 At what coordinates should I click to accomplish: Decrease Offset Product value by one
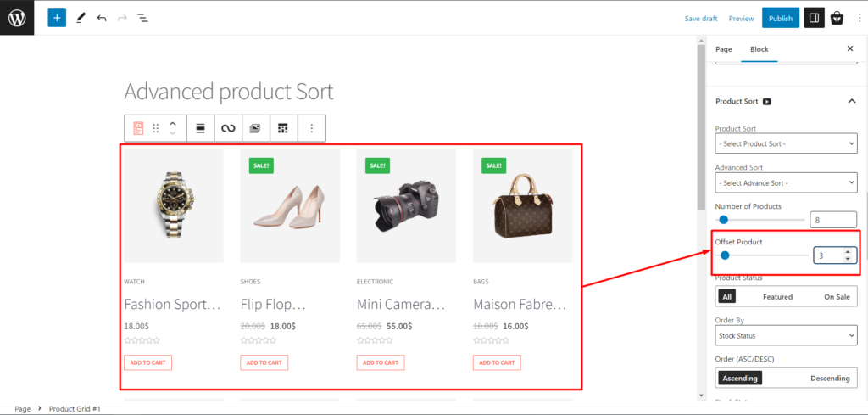848,259
